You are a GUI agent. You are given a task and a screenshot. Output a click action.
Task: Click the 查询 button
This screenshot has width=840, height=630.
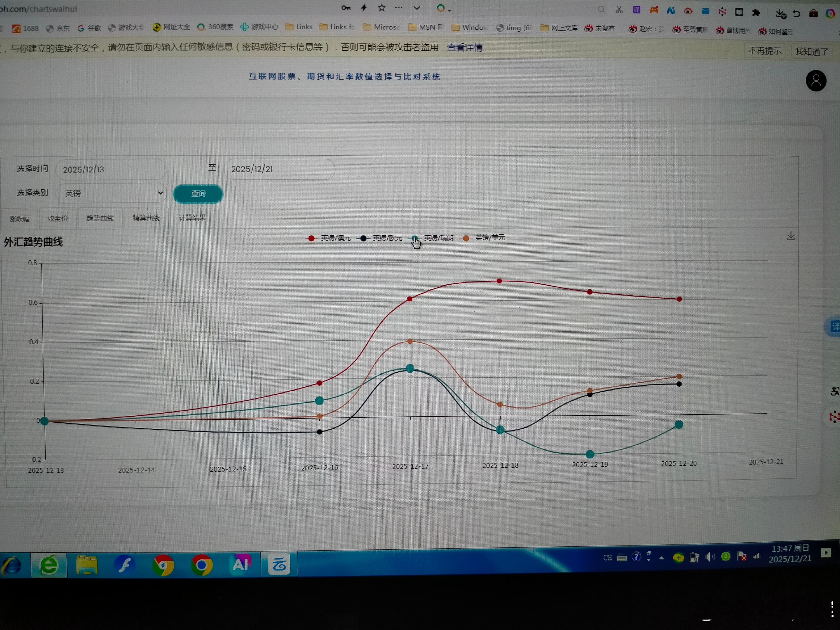pos(198,194)
